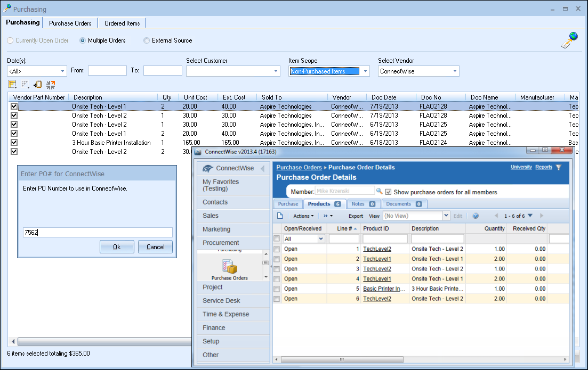Switch to the Ordered Items tab

point(122,23)
